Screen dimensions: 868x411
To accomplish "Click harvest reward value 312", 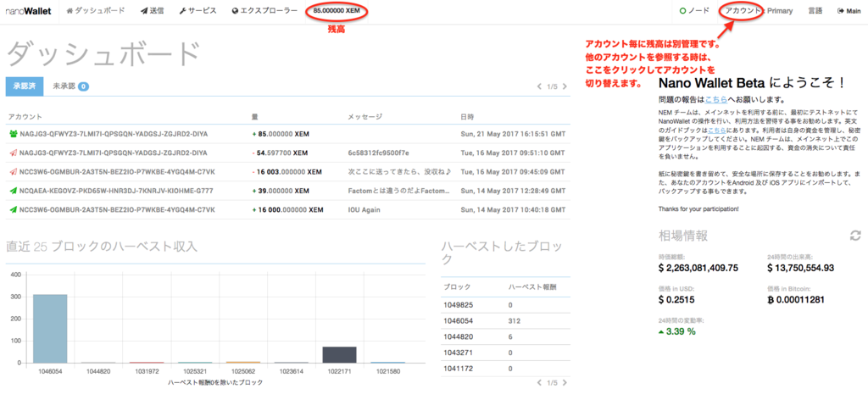I will [515, 321].
